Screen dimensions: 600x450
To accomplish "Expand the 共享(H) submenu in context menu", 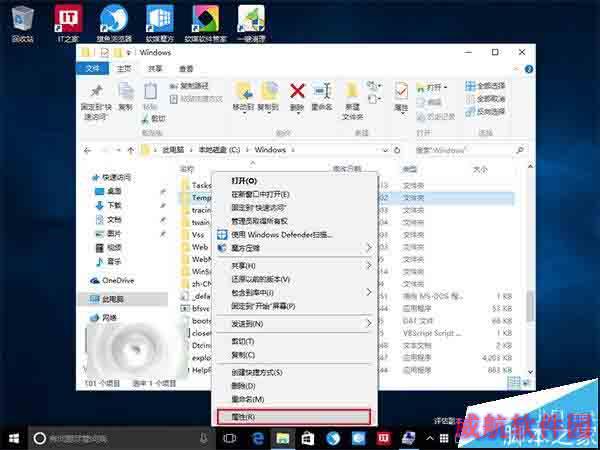I will click(369, 265).
